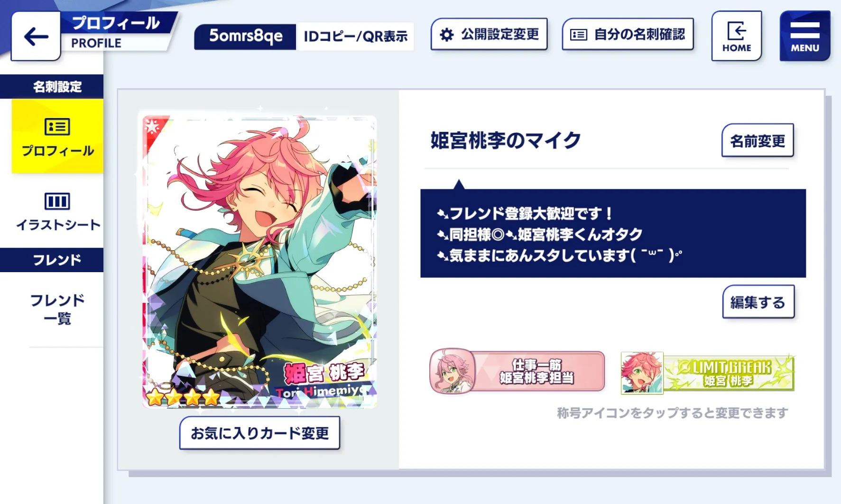Click the player ID 5omrs8qe field
841x504 pixels.
coord(246,37)
